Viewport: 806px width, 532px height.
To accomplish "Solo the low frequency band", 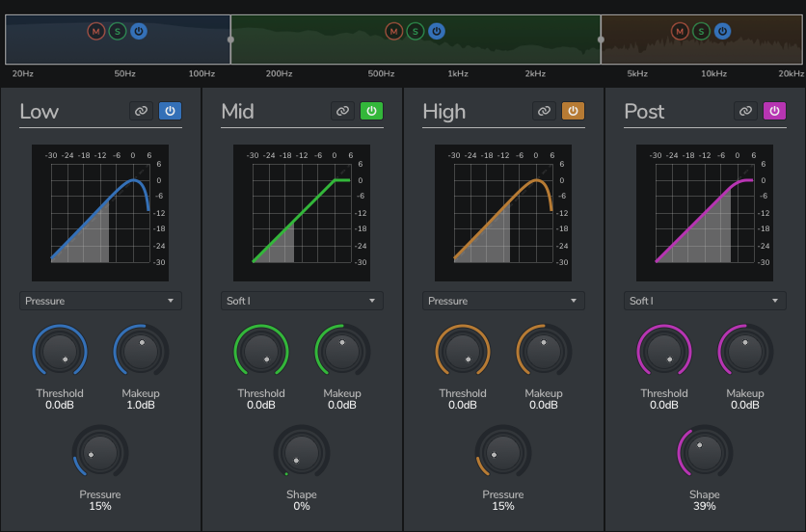I will point(117,32).
